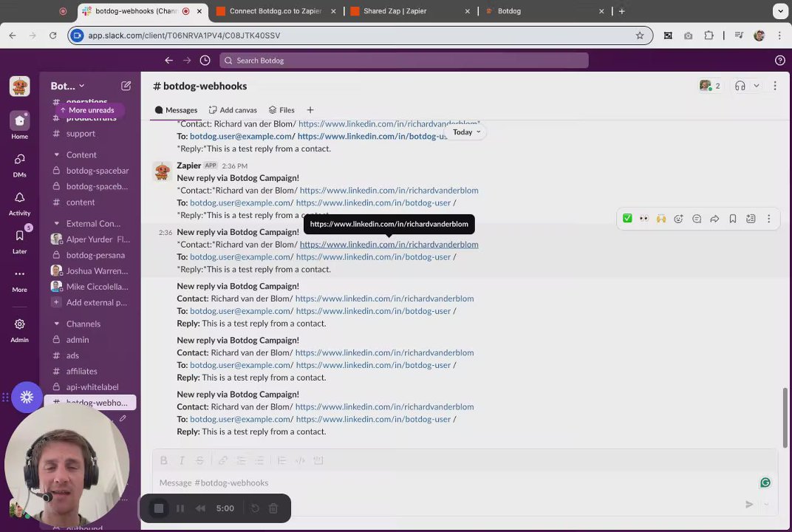792x532 pixels.
Task: Stop the screen recording
Action: [x=159, y=508]
